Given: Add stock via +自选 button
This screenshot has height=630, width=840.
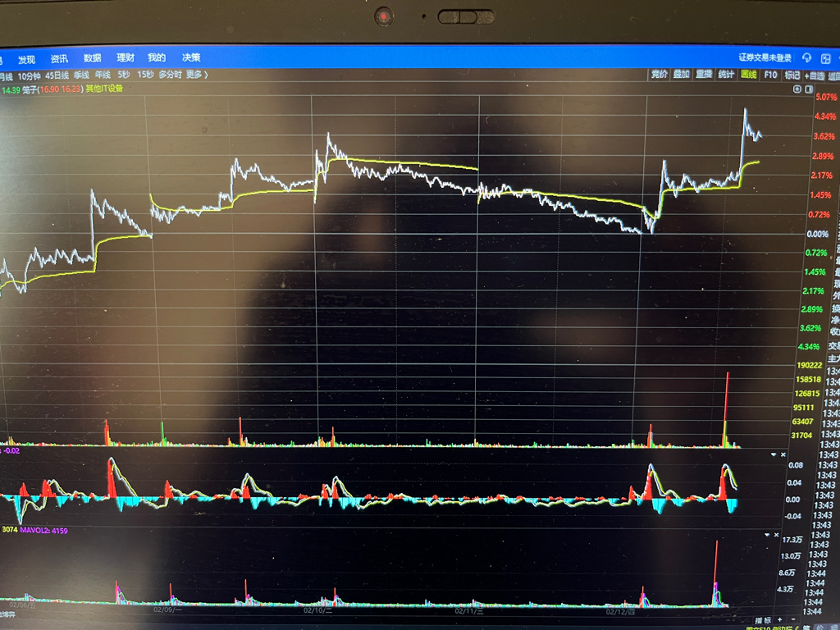Looking at the screenshot, I should [x=815, y=76].
